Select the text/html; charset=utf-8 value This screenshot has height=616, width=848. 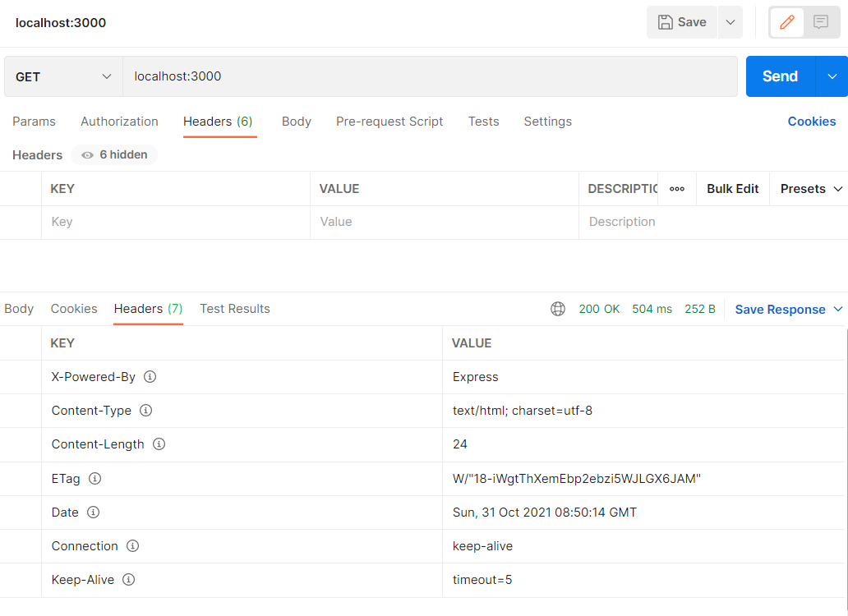coord(523,411)
